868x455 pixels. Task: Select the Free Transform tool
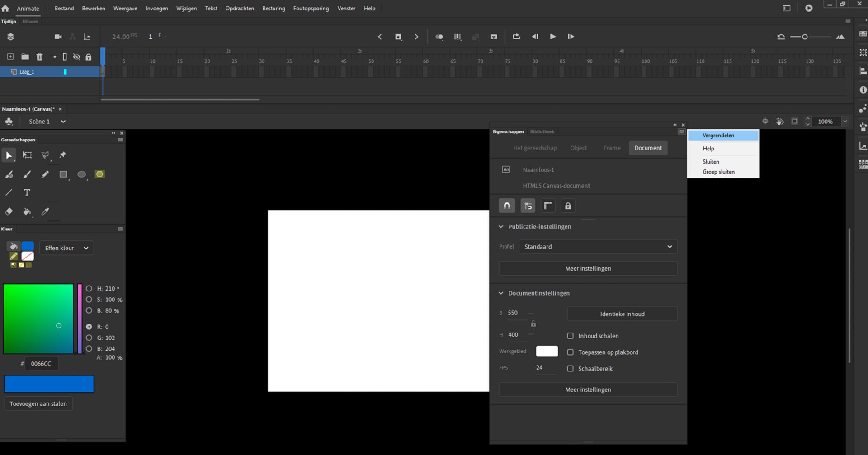[27, 155]
